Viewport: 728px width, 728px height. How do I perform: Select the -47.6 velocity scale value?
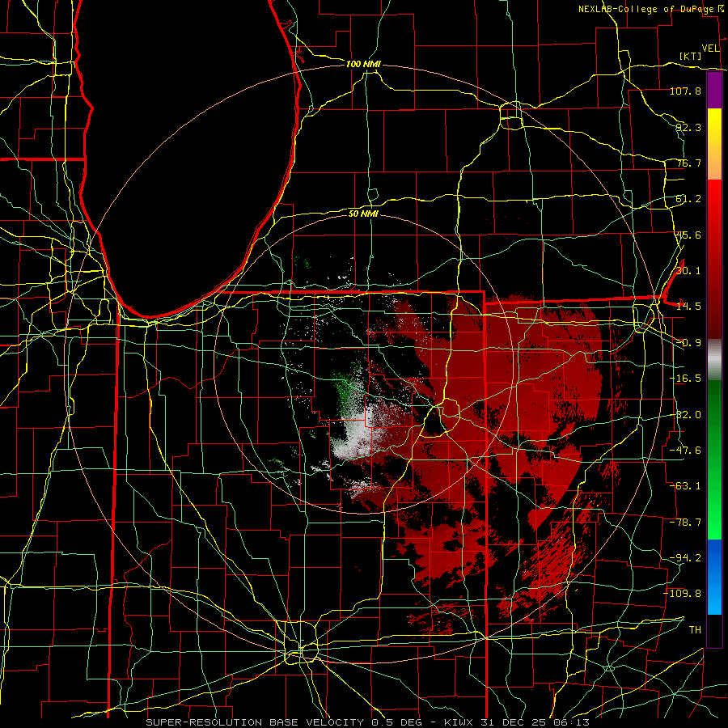pos(685,451)
